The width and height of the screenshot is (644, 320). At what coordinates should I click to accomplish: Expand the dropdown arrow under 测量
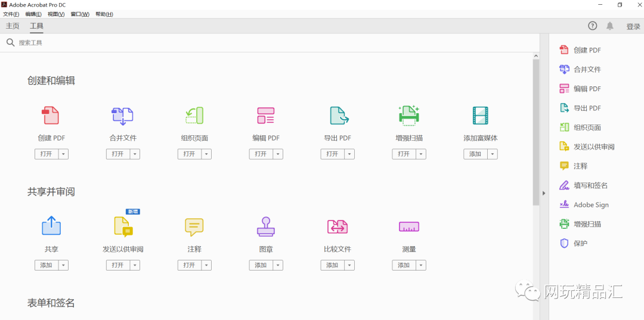click(x=422, y=265)
